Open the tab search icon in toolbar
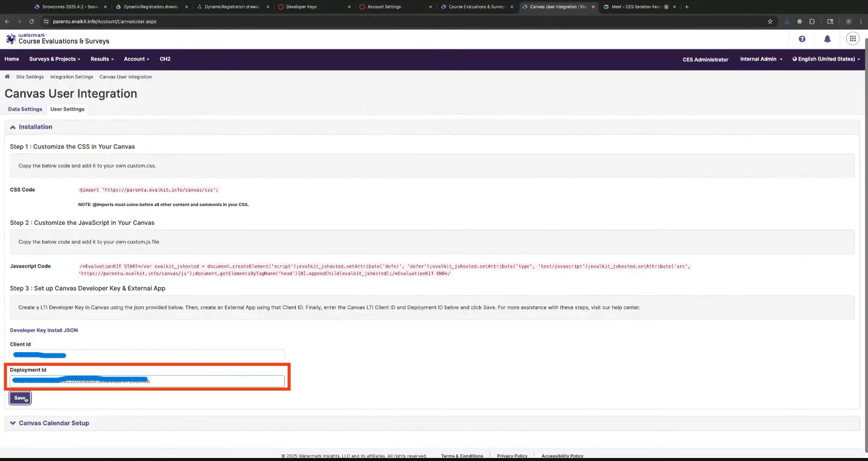Image resolution: width=868 pixels, height=461 pixels. click(830, 21)
